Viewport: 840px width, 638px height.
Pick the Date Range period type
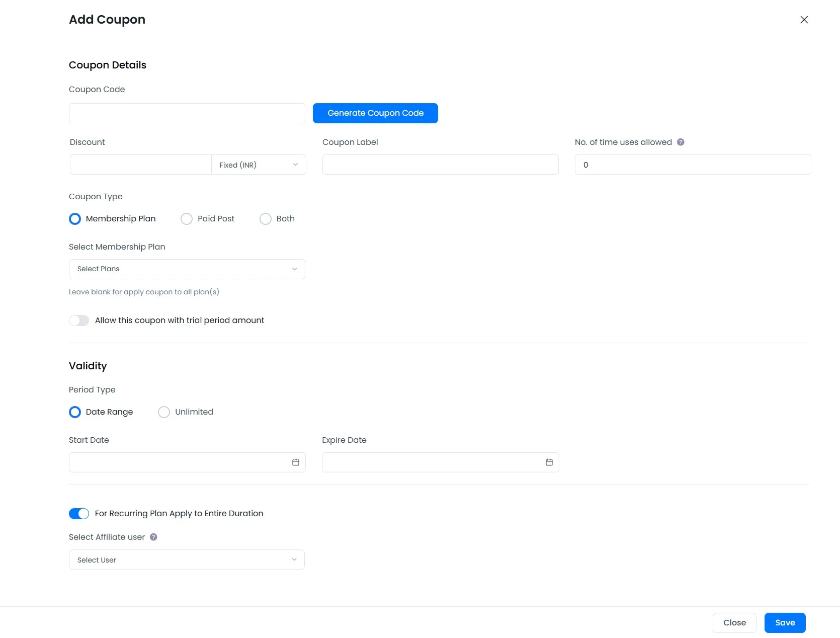[75, 412]
